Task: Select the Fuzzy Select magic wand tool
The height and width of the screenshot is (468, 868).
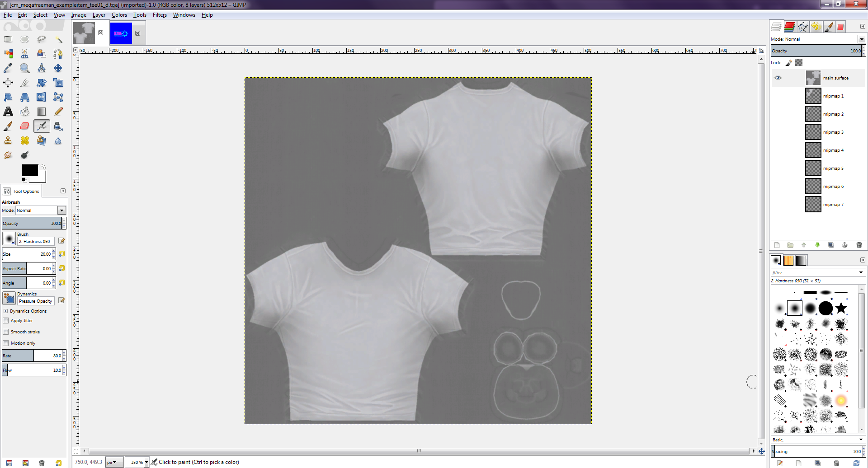Action: [58, 39]
